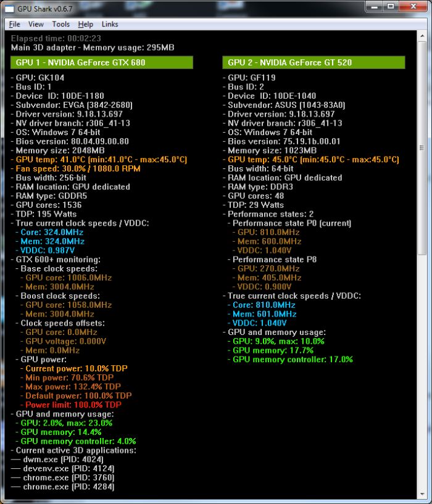Click the scrollbar up arrow
This screenshot has width=432, height=504.
[x=422, y=35]
